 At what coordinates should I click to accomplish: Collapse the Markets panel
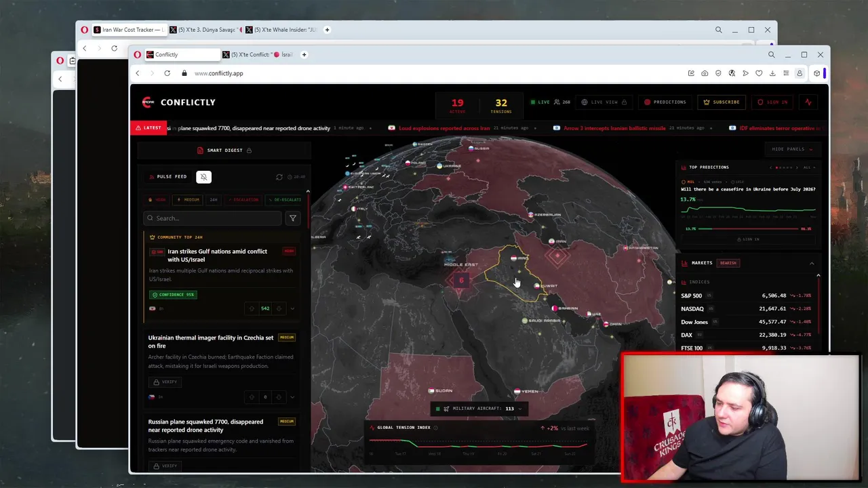812,264
